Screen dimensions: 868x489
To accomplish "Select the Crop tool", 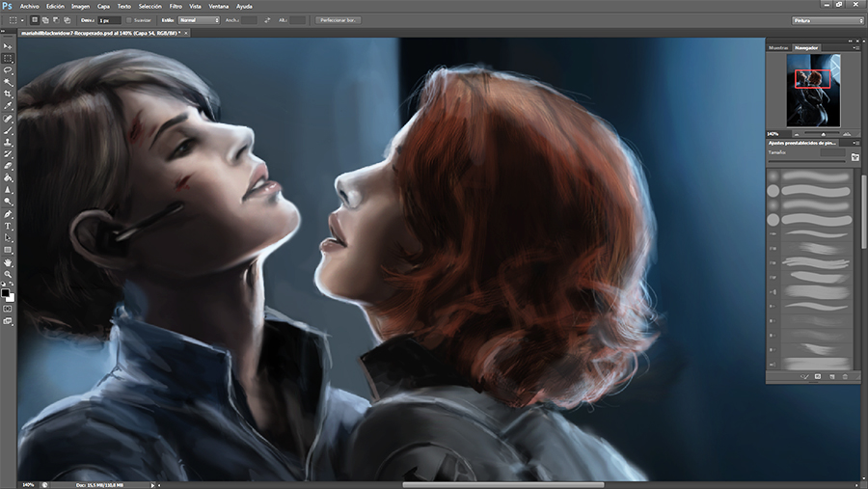I will tap(8, 95).
